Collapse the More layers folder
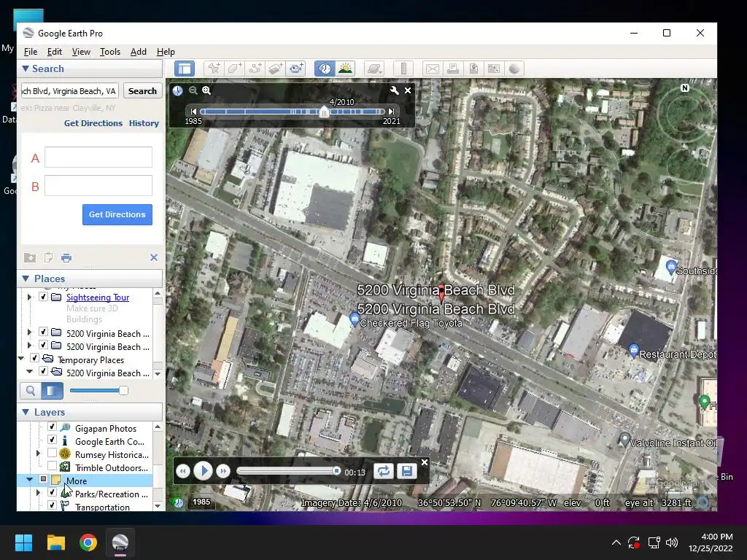The height and width of the screenshot is (560, 747). (29, 480)
